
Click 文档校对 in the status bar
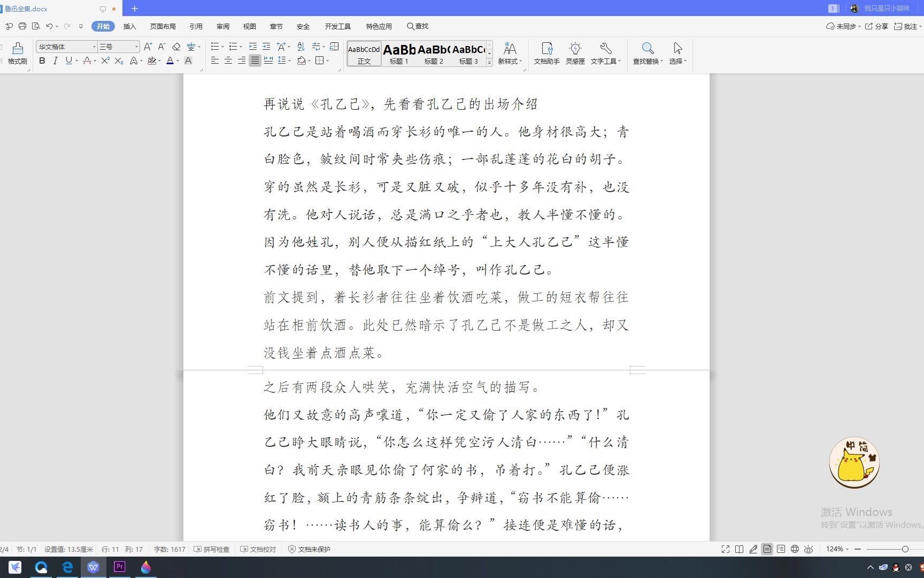click(x=258, y=549)
